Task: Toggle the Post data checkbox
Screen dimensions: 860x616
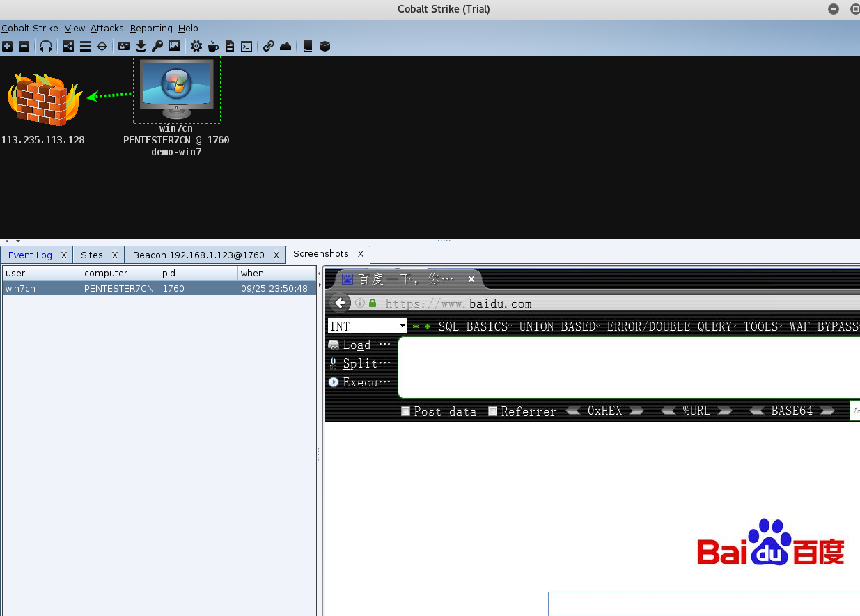Action: click(x=406, y=411)
